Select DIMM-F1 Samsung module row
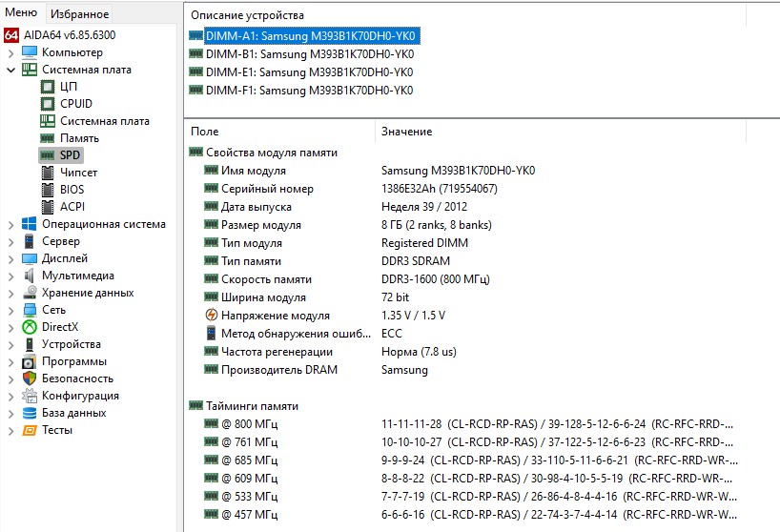Screen dimensions: 780x532 coord(301,90)
